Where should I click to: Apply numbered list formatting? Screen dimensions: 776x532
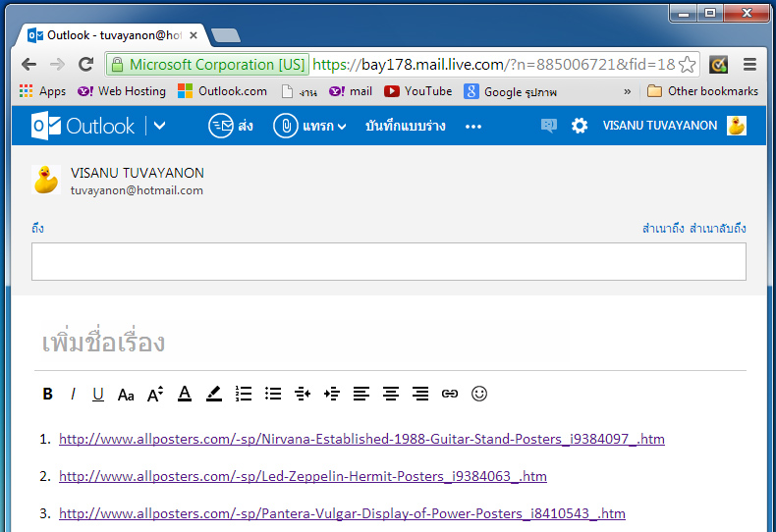point(244,394)
